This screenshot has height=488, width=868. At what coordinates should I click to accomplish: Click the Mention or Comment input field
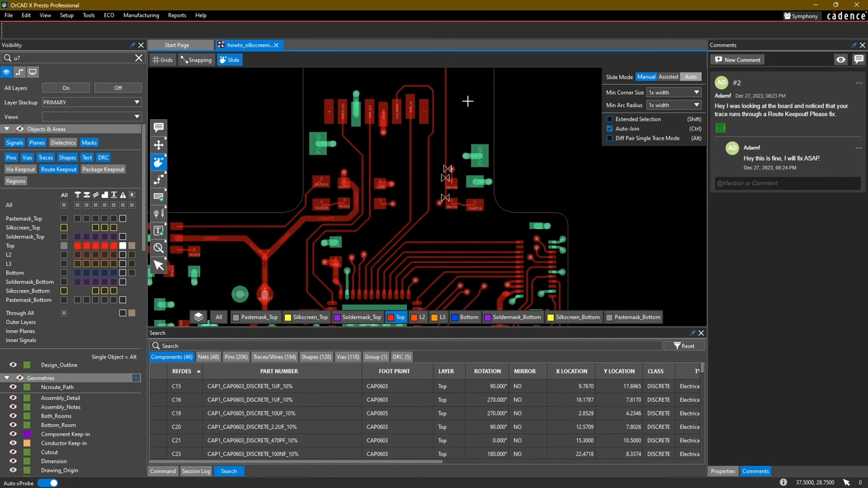787,183
